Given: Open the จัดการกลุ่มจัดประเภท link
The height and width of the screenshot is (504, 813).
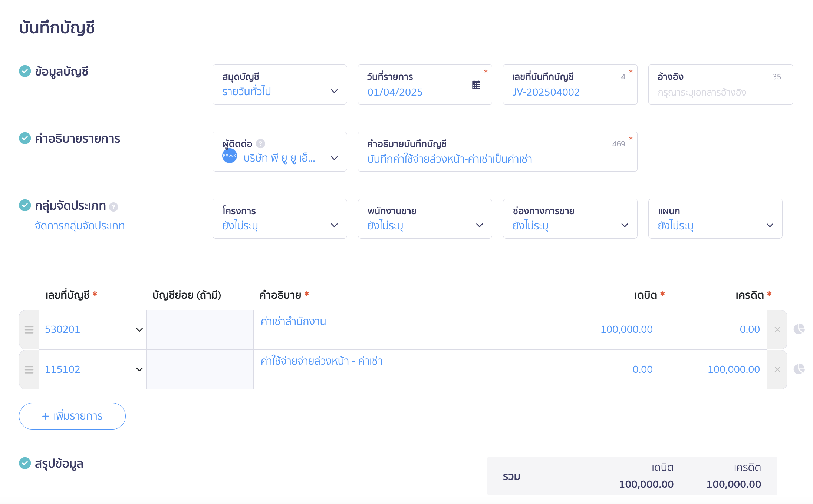Looking at the screenshot, I should (x=80, y=226).
